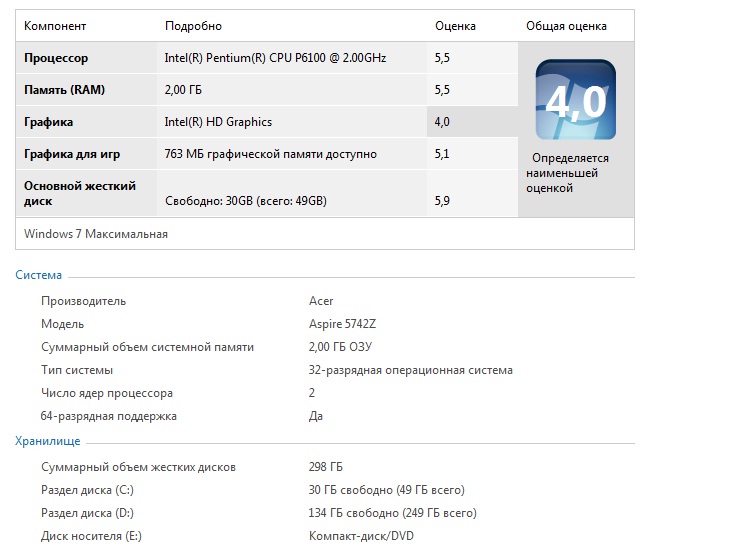Click the Общая оценка column header
741x547 pixels.
tap(566, 26)
